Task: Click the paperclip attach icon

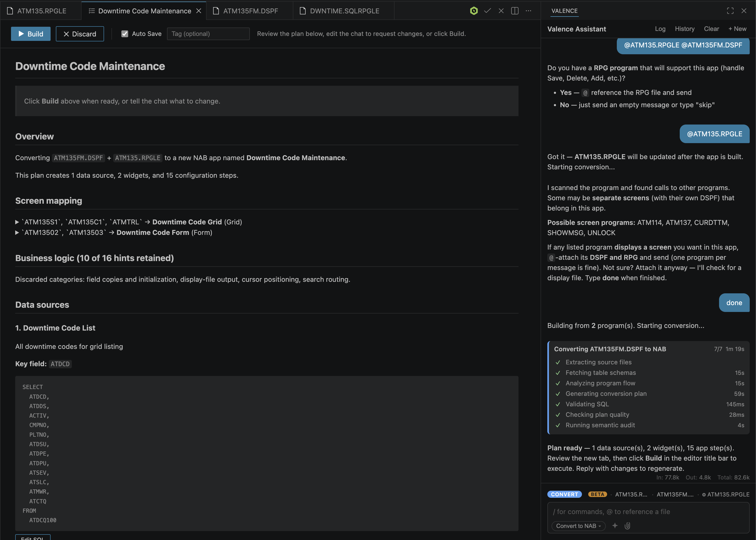Action: tap(627, 526)
